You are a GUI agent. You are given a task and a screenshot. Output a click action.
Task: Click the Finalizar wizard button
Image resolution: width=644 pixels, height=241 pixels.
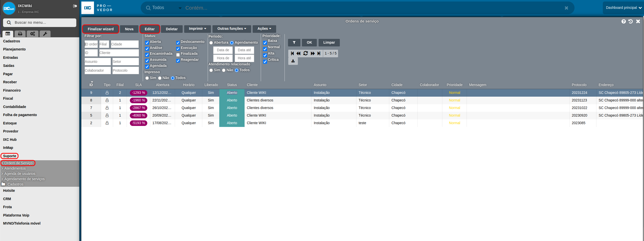101,29
